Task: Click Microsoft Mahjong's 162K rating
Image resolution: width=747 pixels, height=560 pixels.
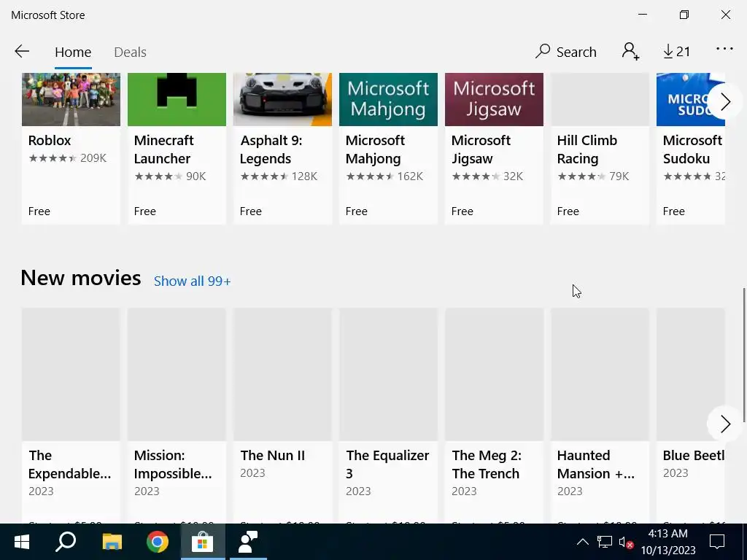Action: click(410, 176)
